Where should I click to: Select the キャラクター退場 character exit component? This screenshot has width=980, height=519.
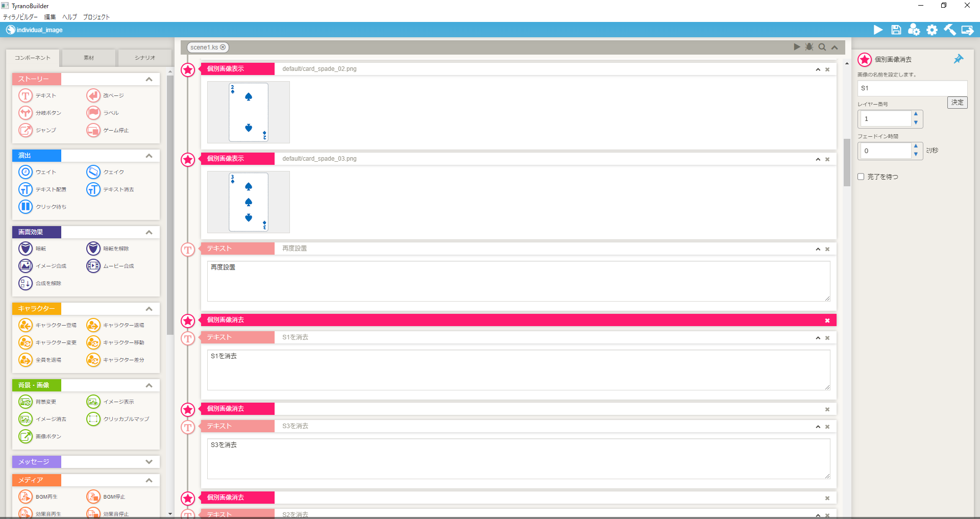pyautogui.click(x=115, y=325)
